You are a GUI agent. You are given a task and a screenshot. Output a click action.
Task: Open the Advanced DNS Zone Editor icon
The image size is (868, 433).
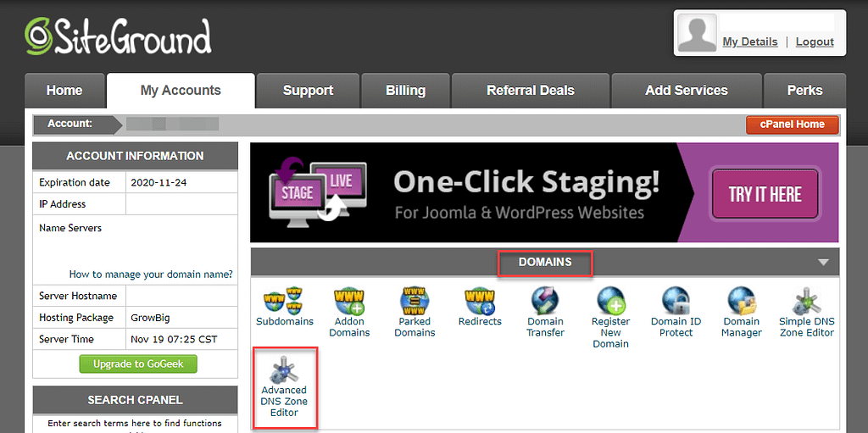[285, 370]
